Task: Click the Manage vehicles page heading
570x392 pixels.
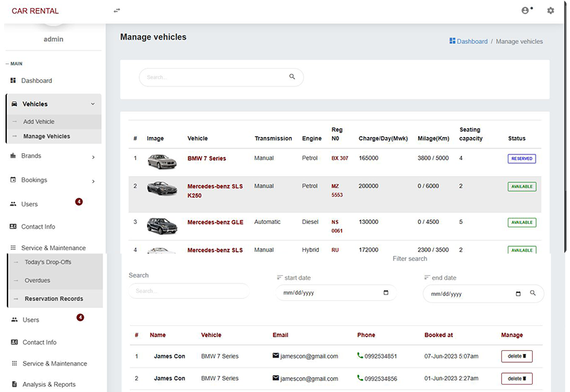Action: [x=153, y=37]
